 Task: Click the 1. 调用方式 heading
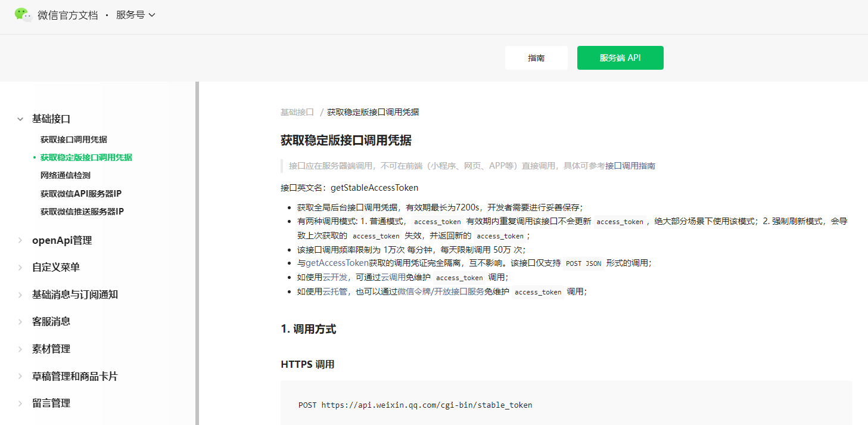[x=309, y=329]
